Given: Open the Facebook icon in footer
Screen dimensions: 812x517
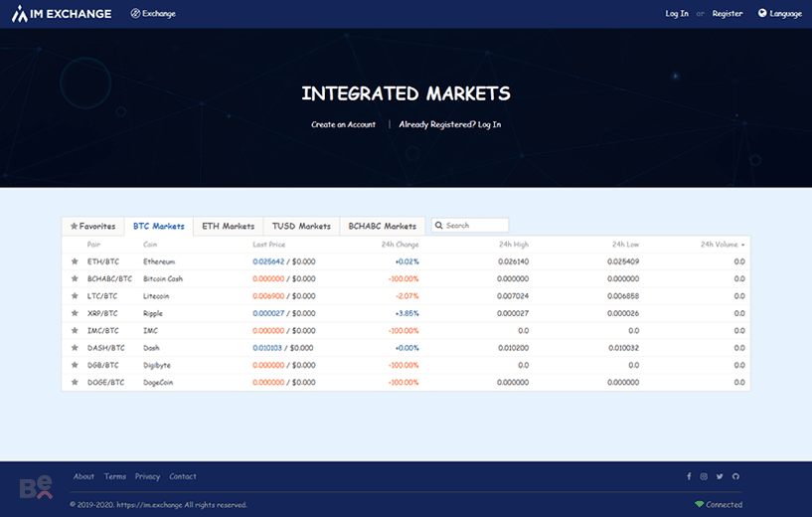Looking at the screenshot, I should [x=689, y=476].
